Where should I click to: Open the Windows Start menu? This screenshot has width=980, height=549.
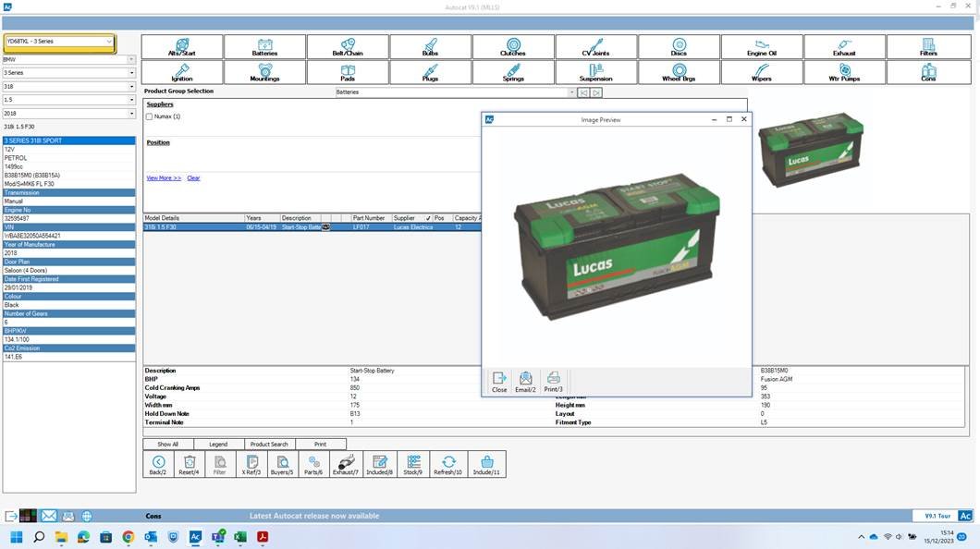coord(17,536)
